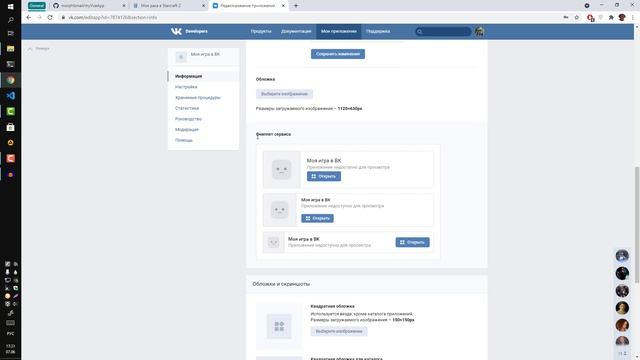Choose image for Квадратная обложка

tap(339, 331)
